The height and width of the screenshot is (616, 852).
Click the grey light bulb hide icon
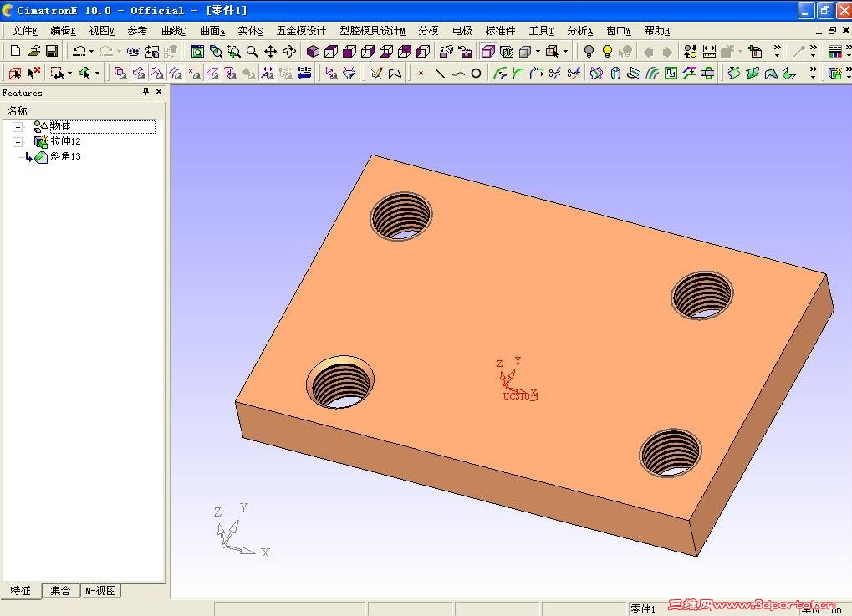tap(589, 52)
